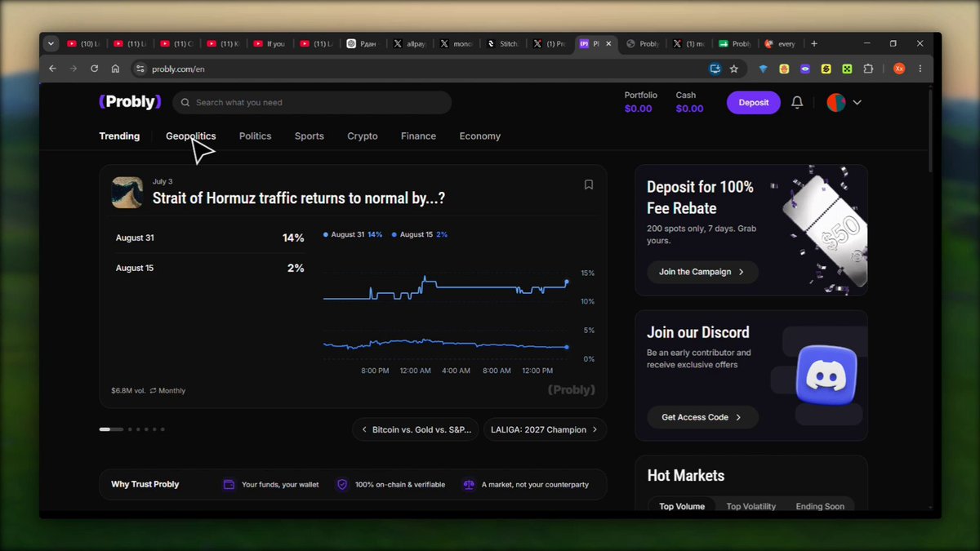Go to next market LALIGA: 2027 Champion

[x=545, y=429]
